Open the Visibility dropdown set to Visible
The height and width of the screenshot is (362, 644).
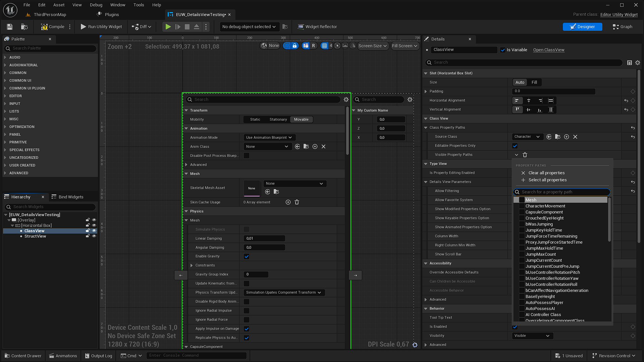[533, 336]
